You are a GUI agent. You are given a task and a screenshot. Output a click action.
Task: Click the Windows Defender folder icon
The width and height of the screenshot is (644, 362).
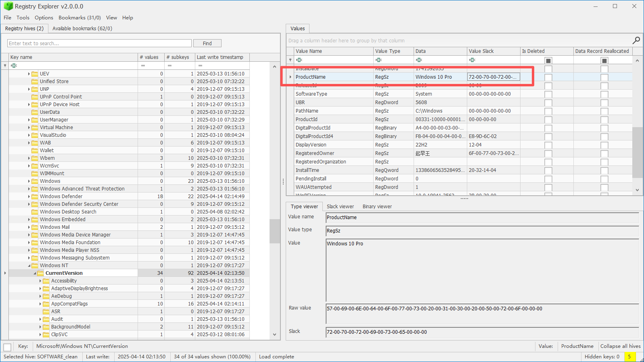(x=35, y=197)
